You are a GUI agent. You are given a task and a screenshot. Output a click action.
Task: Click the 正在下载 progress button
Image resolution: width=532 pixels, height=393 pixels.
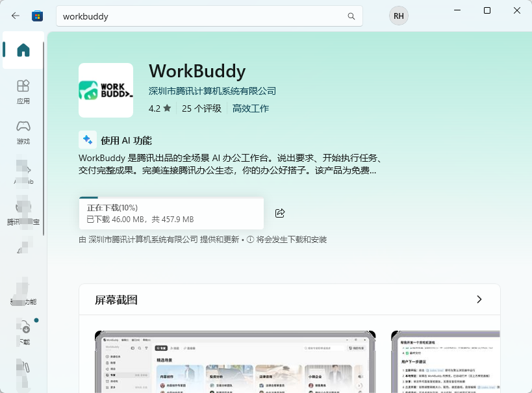click(x=171, y=213)
